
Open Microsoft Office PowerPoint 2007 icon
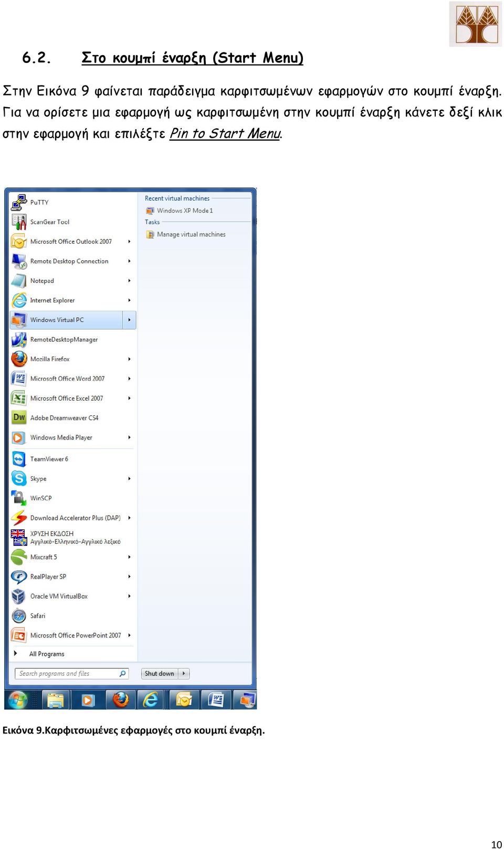pyautogui.click(x=19, y=635)
